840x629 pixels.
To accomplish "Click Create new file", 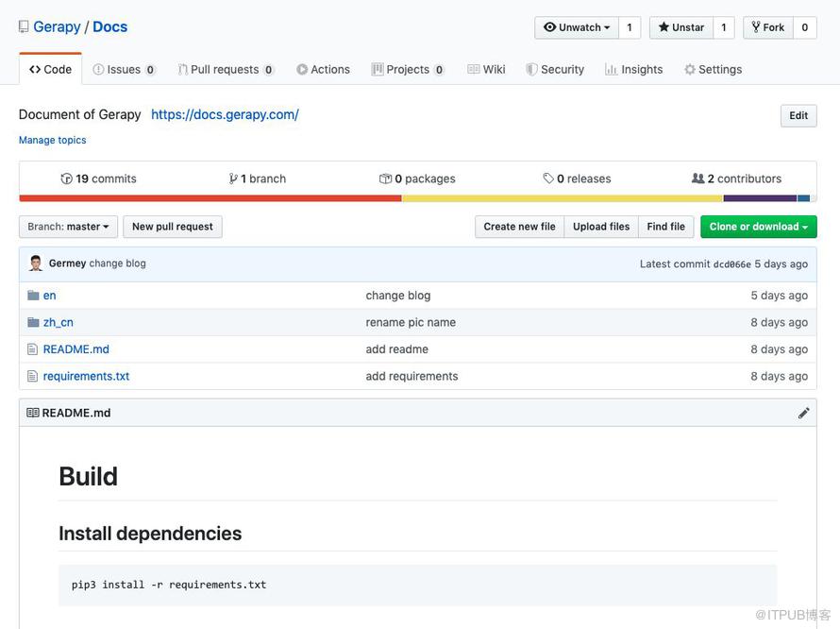I will (519, 227).
